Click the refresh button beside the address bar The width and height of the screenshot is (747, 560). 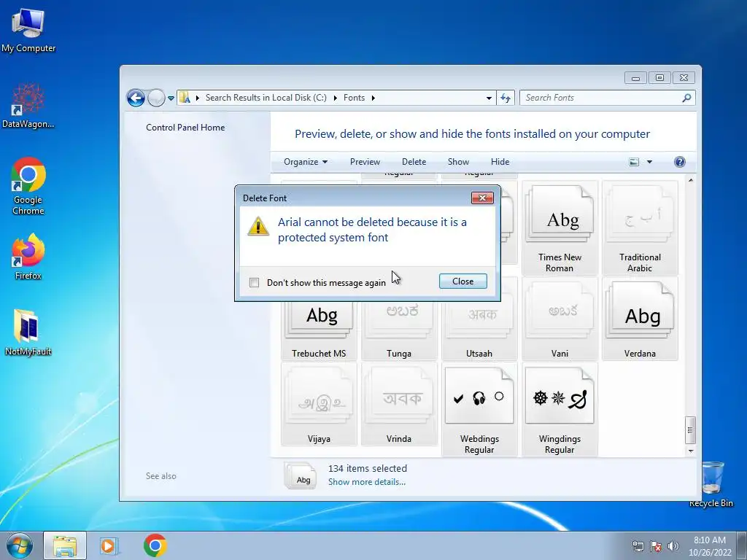[506, 98]
